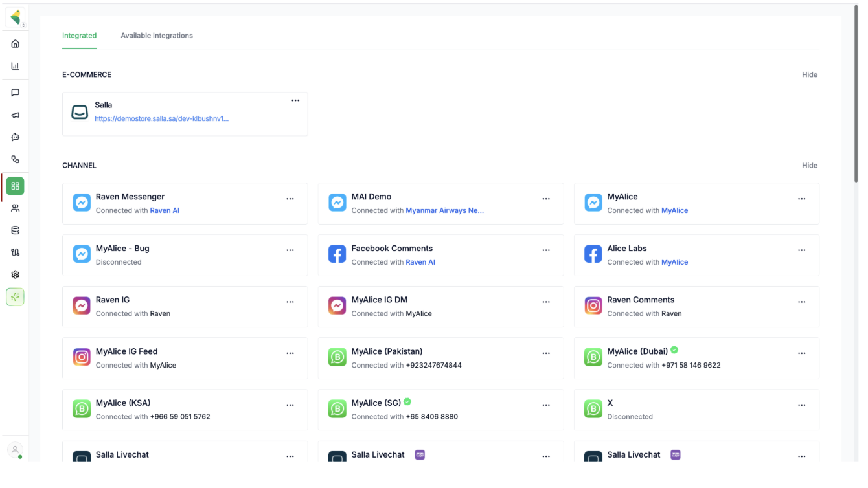This screenshot has height=488, width=868.
Task: Open the three-dot menu on Facebook Comments card
Action: (x=546, y=250)
